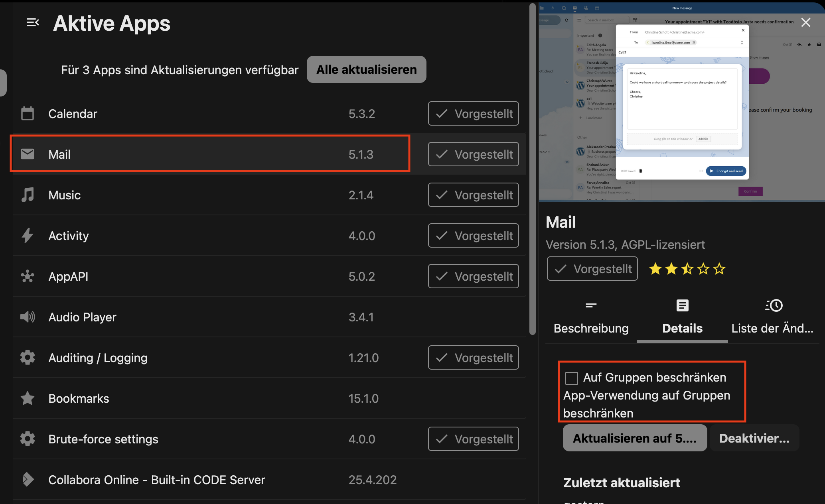
Task: Open the Mail app screenshot preview
Action: click(x=682, y=102)
